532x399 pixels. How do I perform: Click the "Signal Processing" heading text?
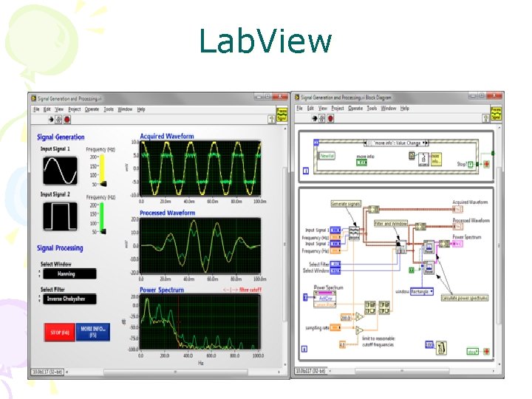pos(60,248)
